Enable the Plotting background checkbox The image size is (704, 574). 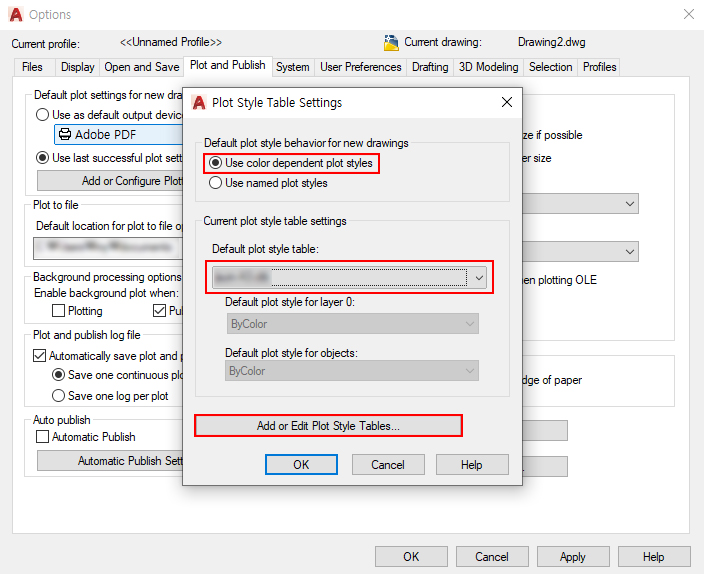pyautogui.click(x=58, y=311)
